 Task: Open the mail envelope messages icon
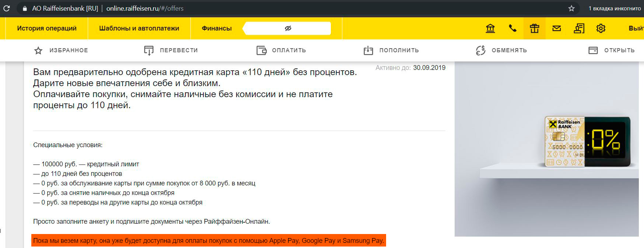click(x=557, y=28)
